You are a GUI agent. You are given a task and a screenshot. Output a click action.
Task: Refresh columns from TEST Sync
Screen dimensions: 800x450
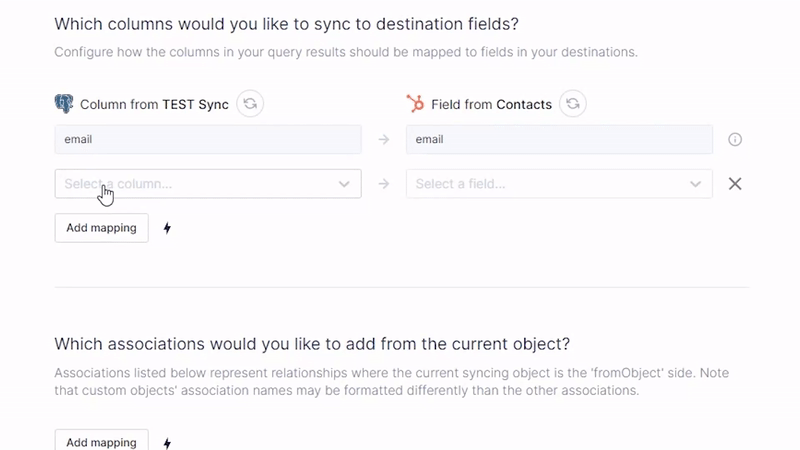pos(250,104)
